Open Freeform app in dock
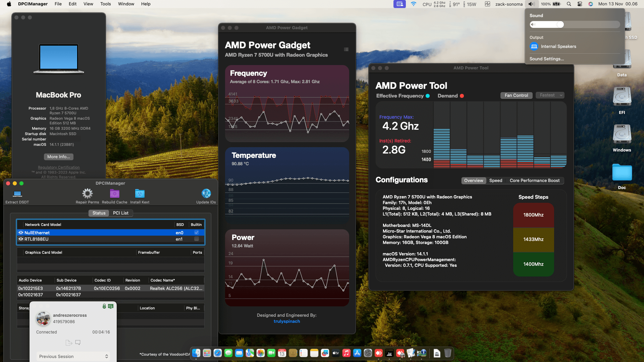The height and width of the screenshot is (362, 644). point(325,353)
